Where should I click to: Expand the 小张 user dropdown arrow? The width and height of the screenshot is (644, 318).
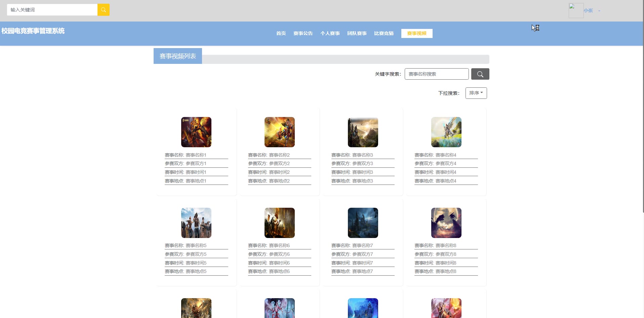[x=599, y=11]
